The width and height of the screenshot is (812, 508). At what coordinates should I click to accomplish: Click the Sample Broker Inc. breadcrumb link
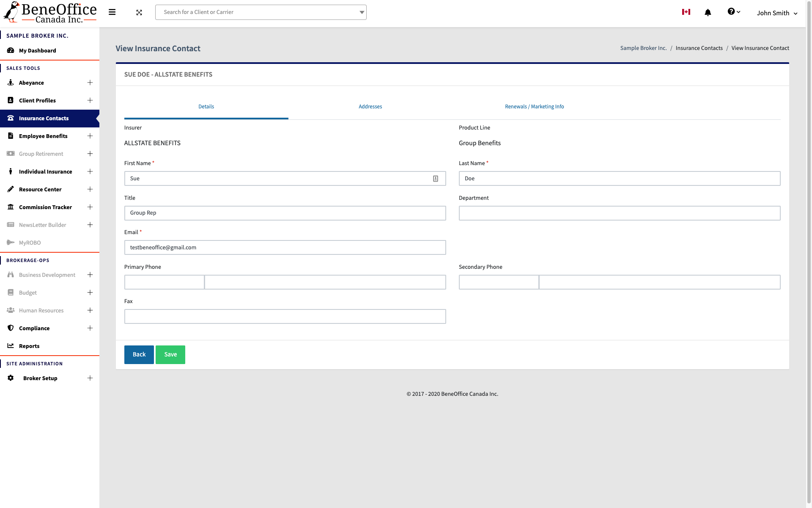[643, 48]
